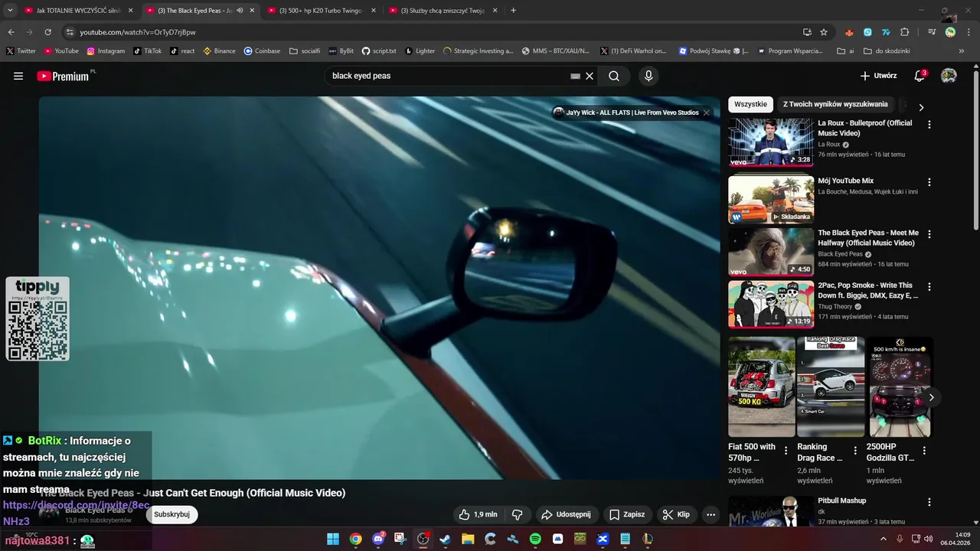Open the YouTube account avatar menu
Image resolution: width=980 pixels, height=551 pixels.
949,76
